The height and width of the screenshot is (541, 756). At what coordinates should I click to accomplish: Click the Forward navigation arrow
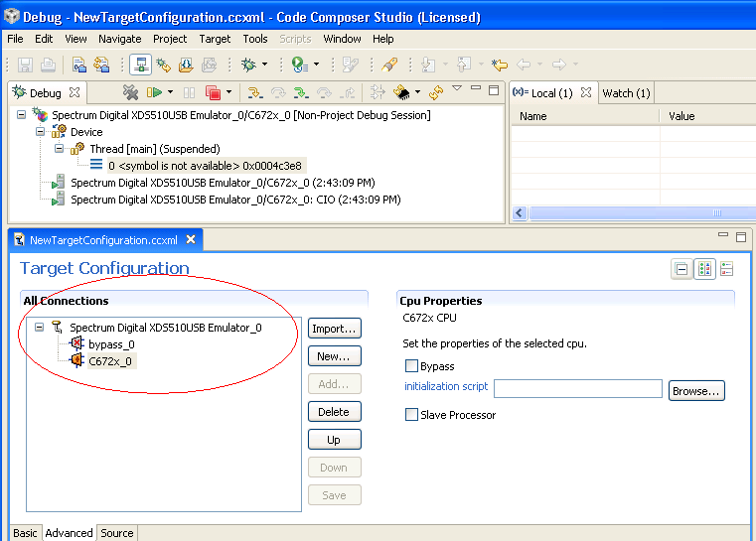(x=559, y=65)
